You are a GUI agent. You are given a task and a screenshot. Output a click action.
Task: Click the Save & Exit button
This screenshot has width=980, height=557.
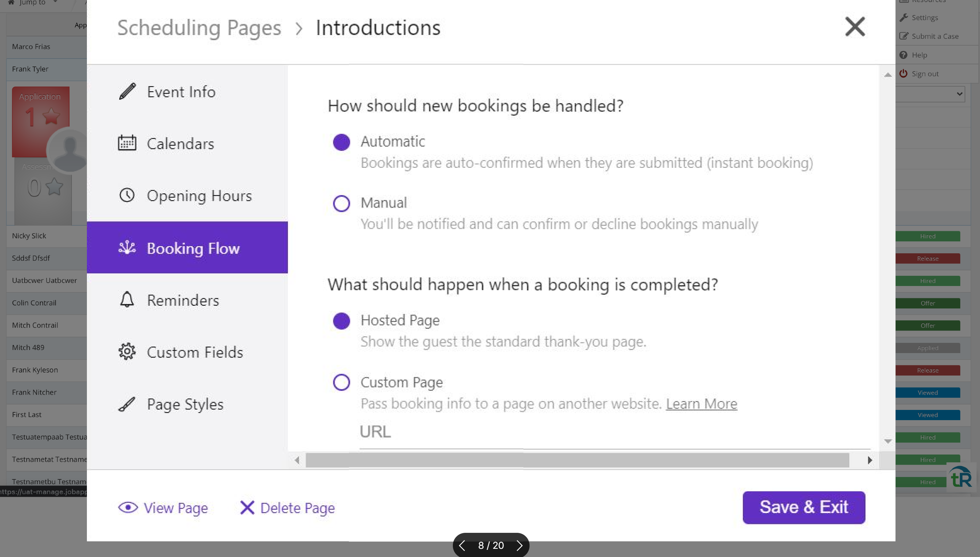(803, 507)
